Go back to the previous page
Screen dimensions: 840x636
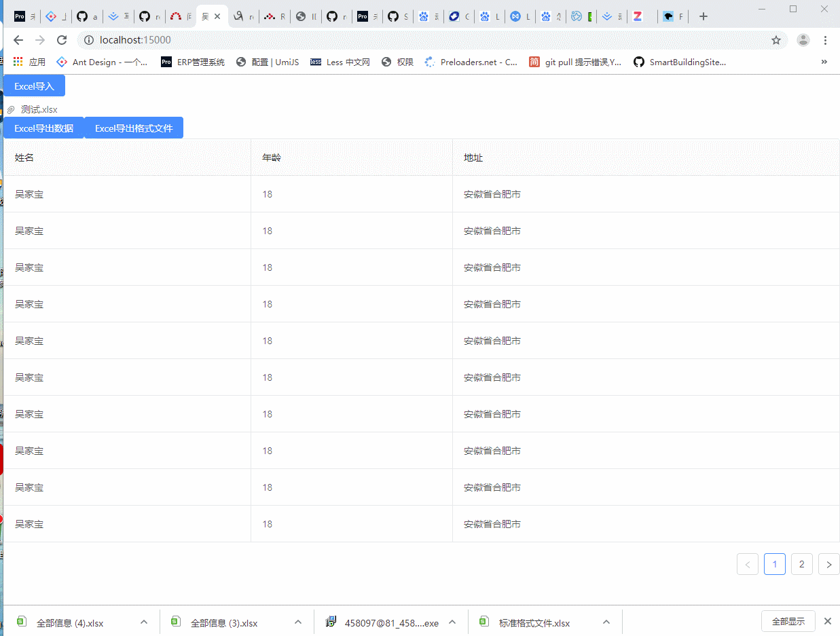[18, 40]
